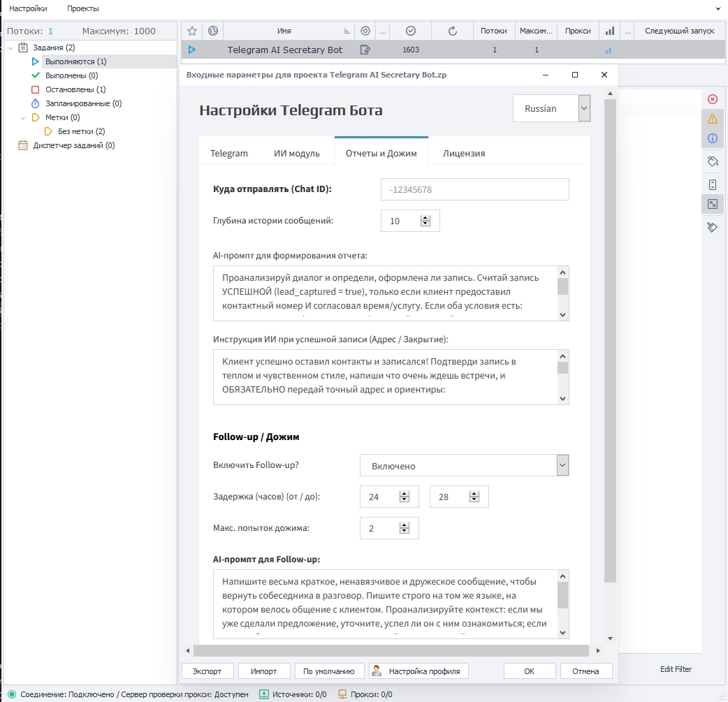This screenshot has width=728, height=702.
Task: Switch to the Telegram tab
Action: pos(229,153)
